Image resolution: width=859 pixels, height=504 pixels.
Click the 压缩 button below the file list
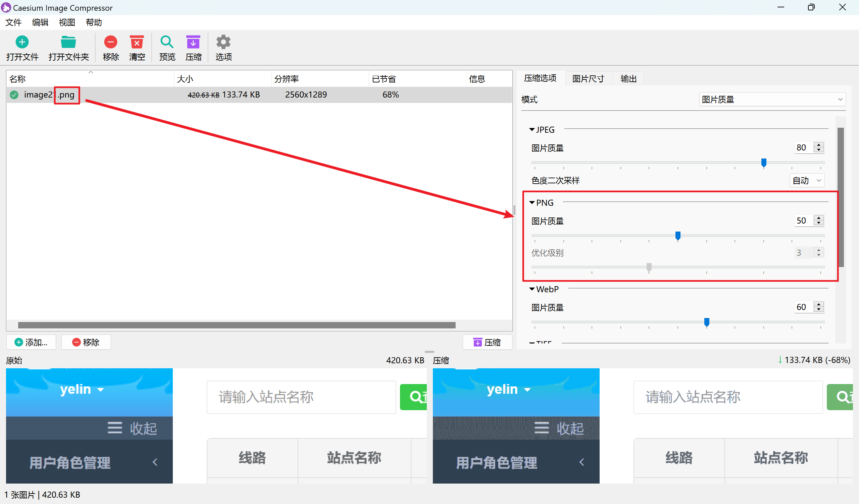[487, 342]
